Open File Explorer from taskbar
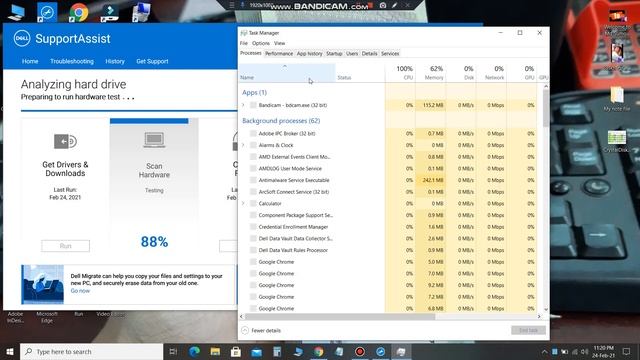This screenshot has height=360, width=640. pyautogui.click(x=215, y=351)
